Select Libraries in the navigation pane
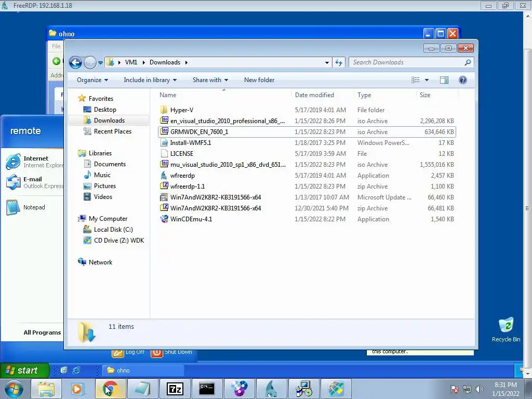This screenshot has width=532, height=399. [100, 153]
